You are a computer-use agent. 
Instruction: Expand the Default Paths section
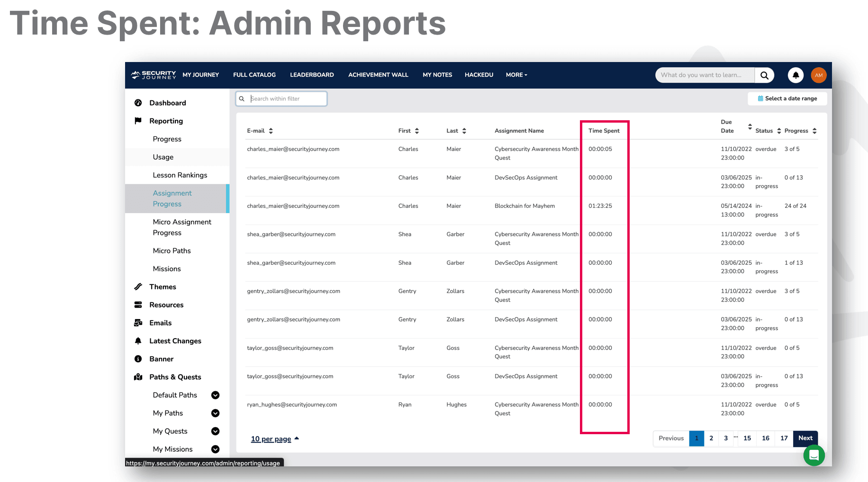coord(215,395)
